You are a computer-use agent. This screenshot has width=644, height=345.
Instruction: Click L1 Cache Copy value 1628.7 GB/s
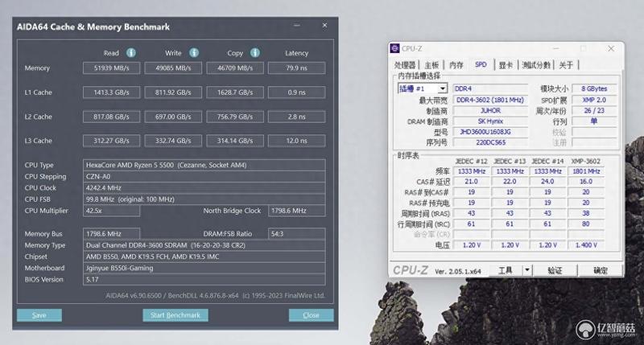click(x=235, y=92)
